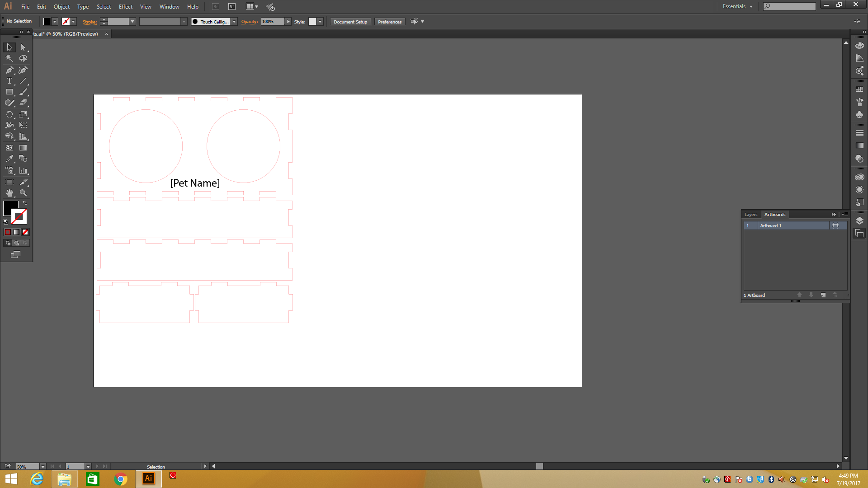Enable Draw Behind mode
The image size is (868, 488).
point(17,243)
